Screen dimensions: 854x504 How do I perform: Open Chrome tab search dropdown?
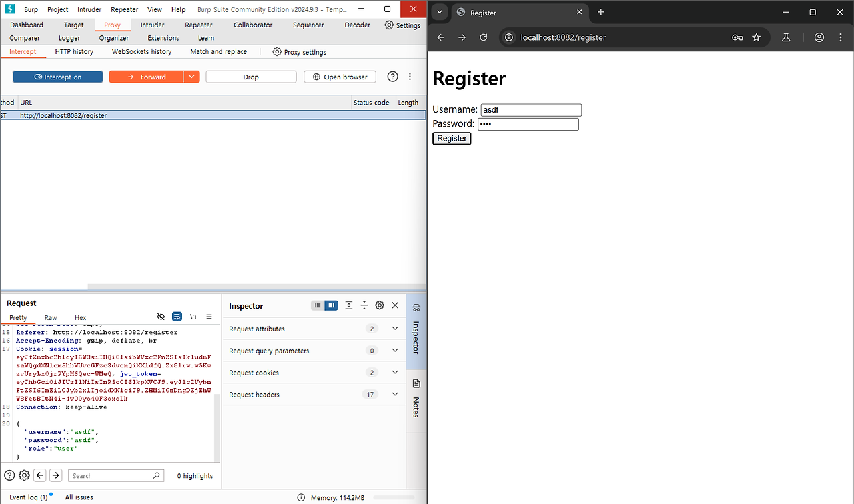(439, 12)
